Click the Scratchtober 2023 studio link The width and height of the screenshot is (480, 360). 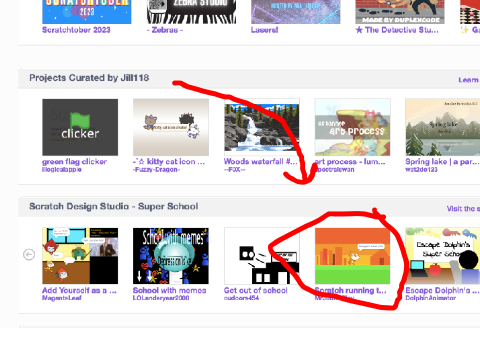76,30
